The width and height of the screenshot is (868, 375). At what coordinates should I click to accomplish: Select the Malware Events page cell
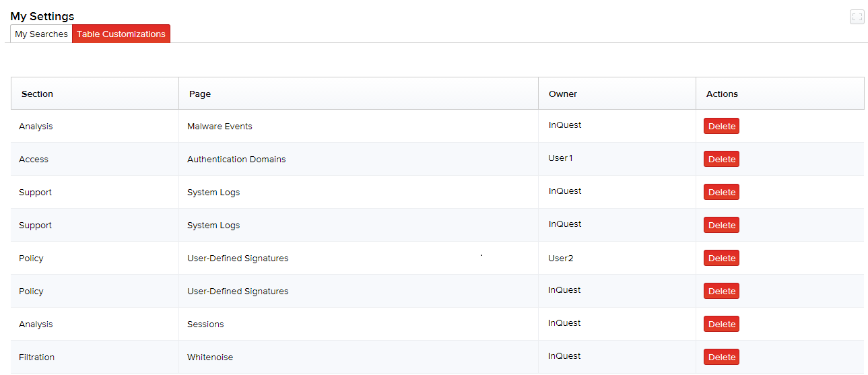(x=220, y=127)
